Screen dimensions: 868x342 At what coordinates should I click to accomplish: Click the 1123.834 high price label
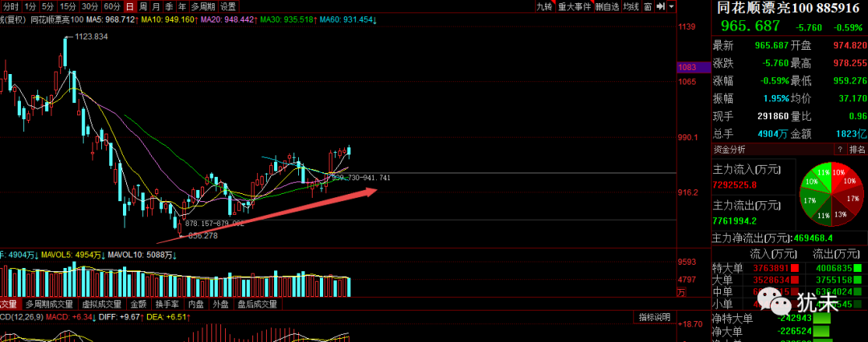[90, 36]
